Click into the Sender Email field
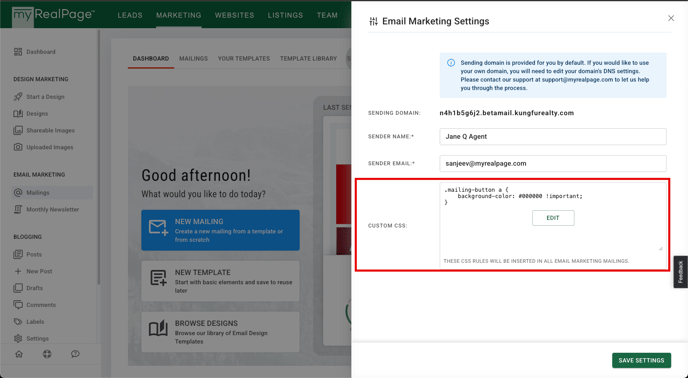Screen dimensions: 688x378 [553, 163]
